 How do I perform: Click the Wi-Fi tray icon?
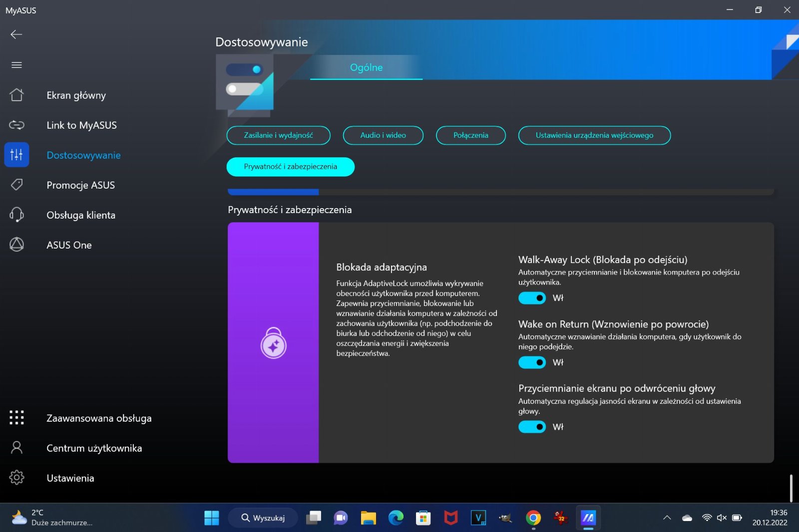pos(707,518)
